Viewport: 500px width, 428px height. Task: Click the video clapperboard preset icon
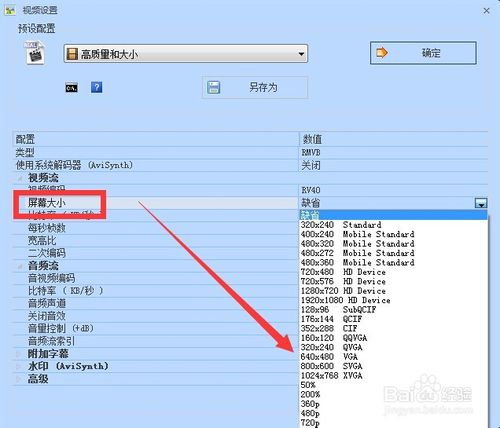35,53
